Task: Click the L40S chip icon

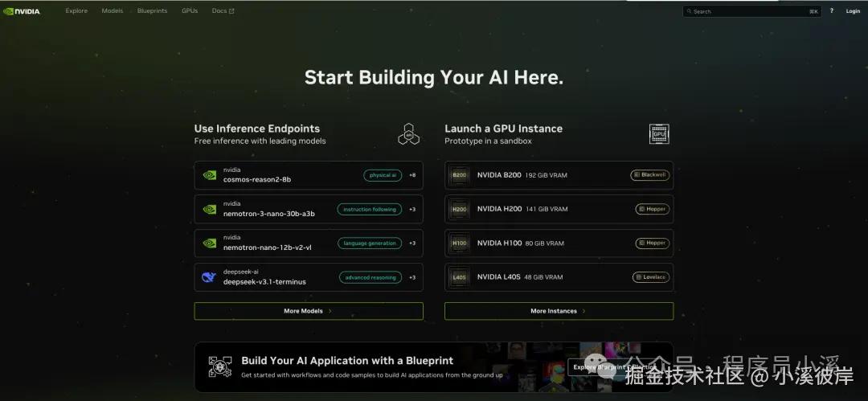Action: (460, 277)
